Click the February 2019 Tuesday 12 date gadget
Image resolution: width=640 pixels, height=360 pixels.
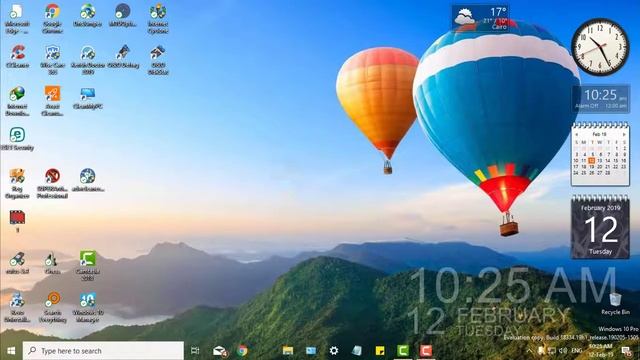point(600,227)
